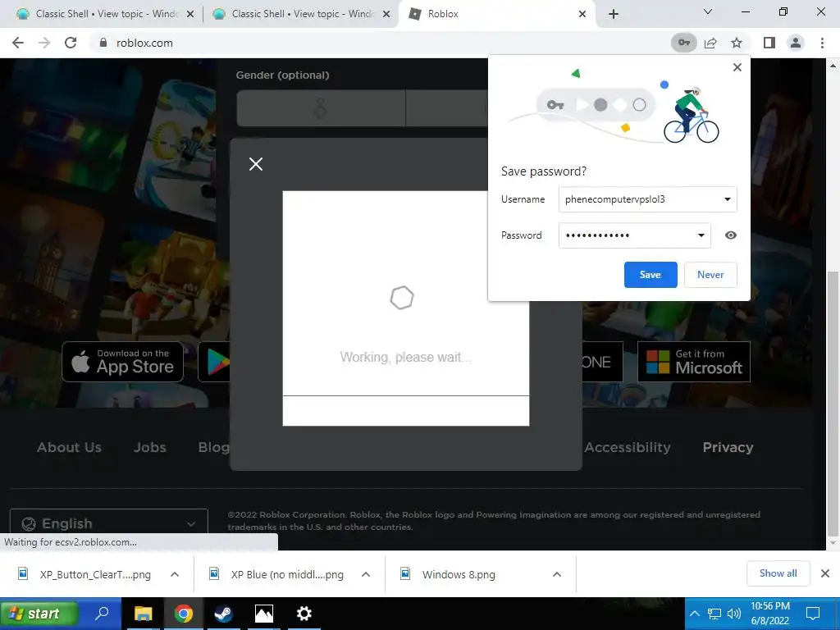Open taskbar search magnifier
840x630 pixels.
pos(102,614)
